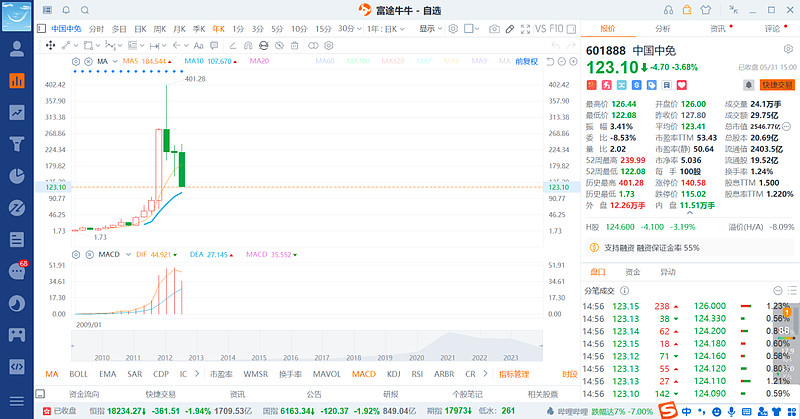This screenshot has width=800, height=419.
Task: Zoom out chart with minus circle
Action: pyautogui.click(x=562, y=62)
